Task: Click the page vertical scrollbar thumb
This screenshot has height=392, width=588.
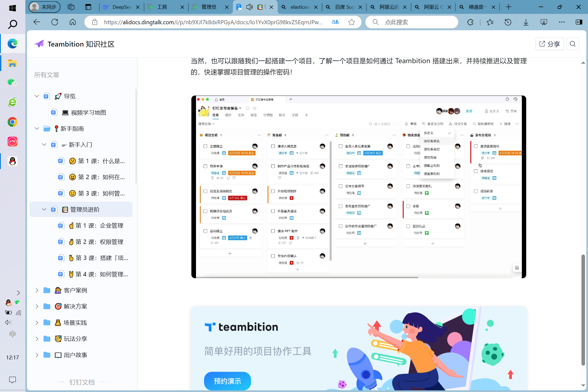Action: (583, 310)
